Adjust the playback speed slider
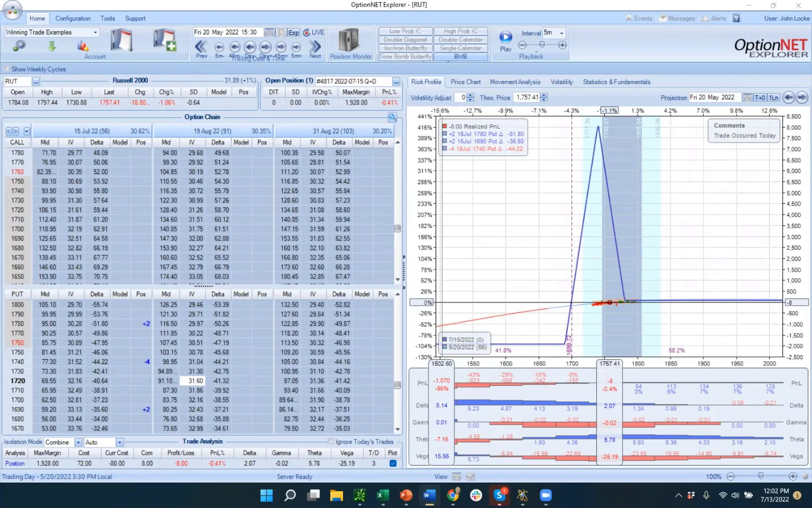The width and height of the screenshot is (812, 508). 542,45
